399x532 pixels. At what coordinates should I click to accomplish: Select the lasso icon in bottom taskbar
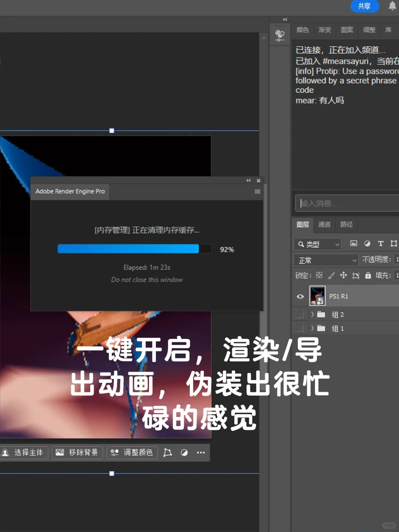coord(167,453)
